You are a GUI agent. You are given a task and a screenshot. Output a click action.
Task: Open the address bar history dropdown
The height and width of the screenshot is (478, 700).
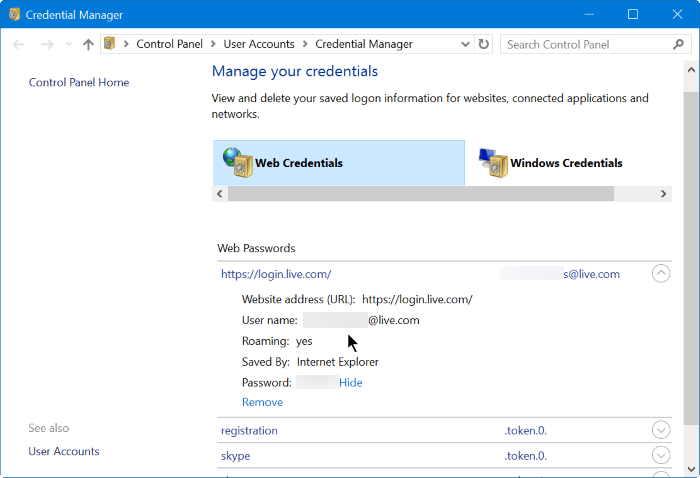[x=465, y=44]
